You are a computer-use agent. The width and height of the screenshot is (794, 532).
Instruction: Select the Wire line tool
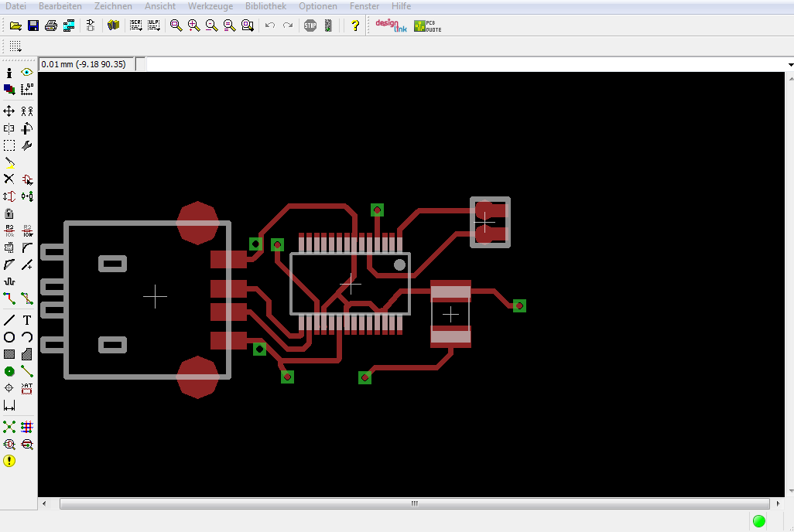(x=9, y=320)
